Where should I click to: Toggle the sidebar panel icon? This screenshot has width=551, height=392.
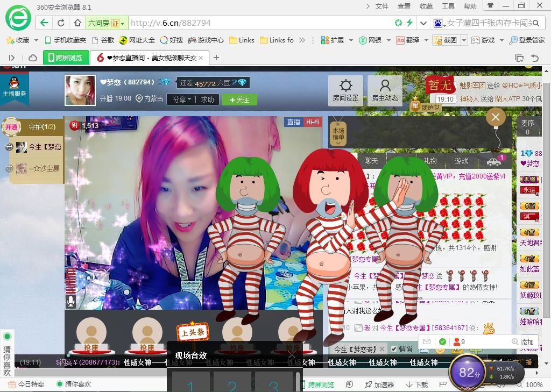pos(12,58)
